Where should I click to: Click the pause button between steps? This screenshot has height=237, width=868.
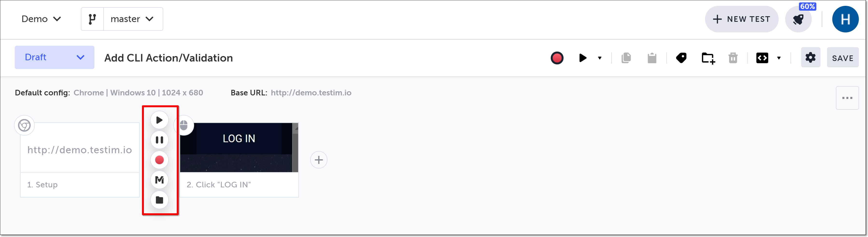(159, 140)
